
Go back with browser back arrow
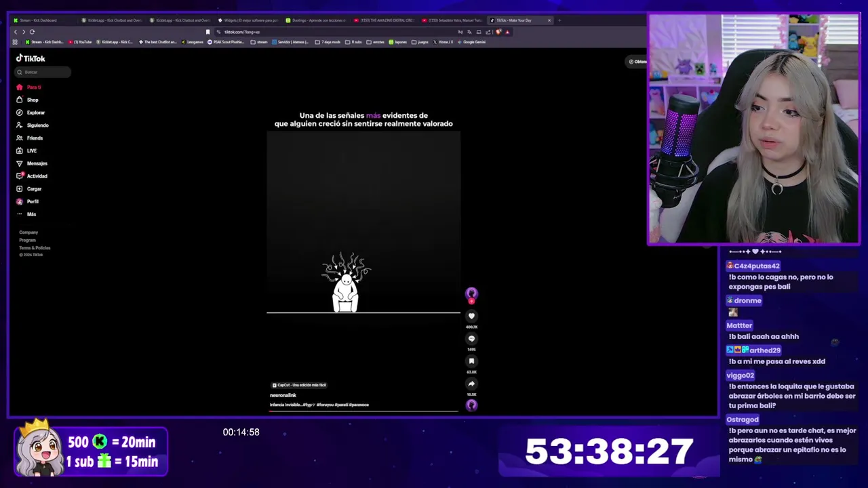[x=16, y=32]
